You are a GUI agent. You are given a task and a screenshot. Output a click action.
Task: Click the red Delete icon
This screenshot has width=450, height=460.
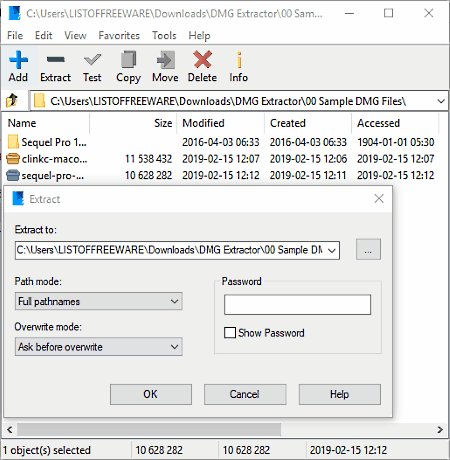pos(202,60)
